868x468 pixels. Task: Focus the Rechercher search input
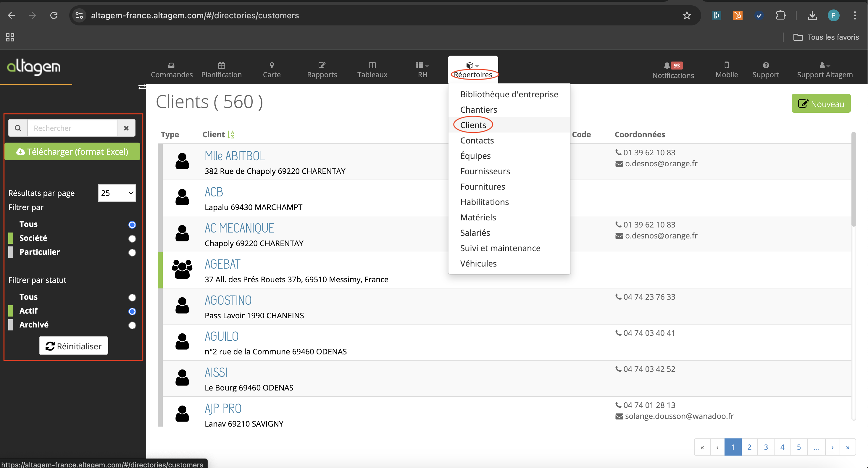72,128
